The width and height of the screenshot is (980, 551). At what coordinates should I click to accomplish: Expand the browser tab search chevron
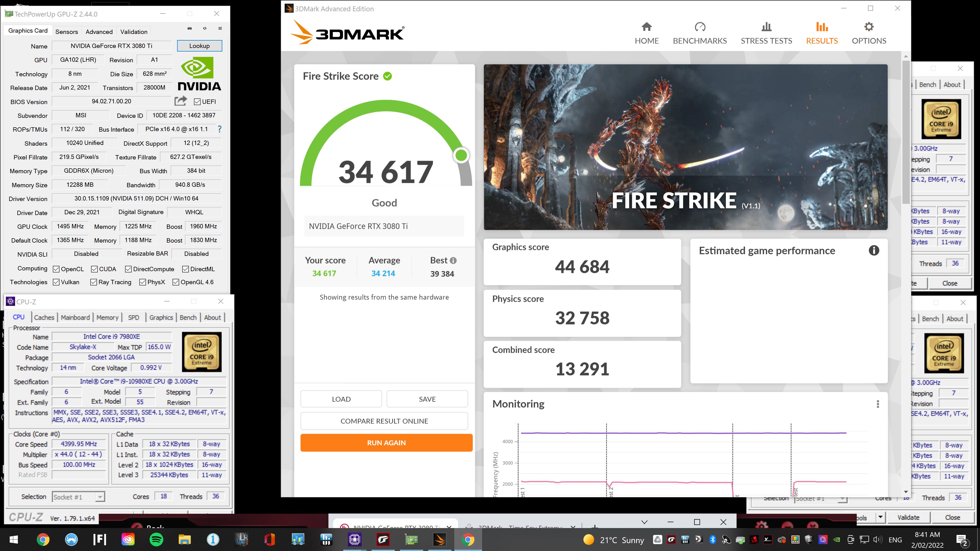(x=644, y=522)
